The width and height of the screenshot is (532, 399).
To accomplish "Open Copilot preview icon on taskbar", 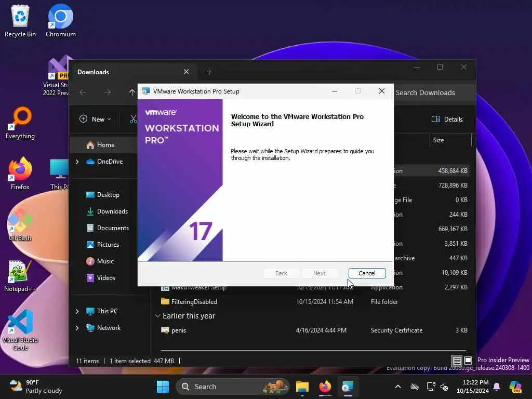I will pyautogui.click(x=516, y=387).
